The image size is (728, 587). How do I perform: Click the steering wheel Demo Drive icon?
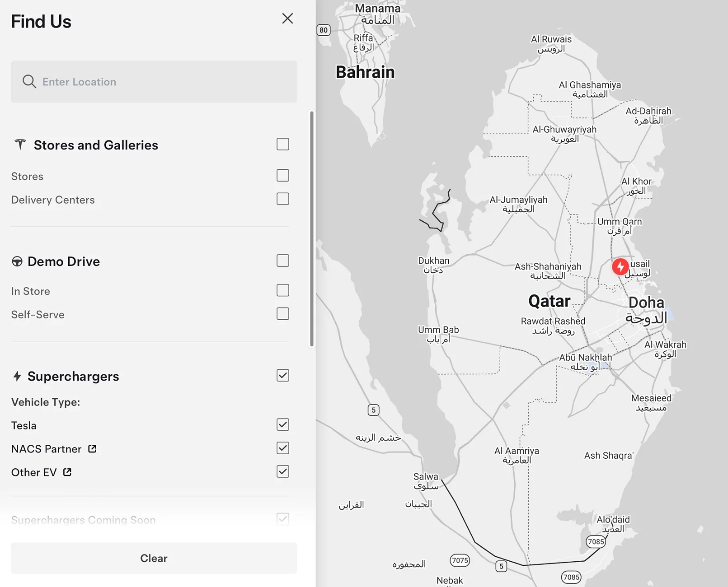tap(17, 261)
